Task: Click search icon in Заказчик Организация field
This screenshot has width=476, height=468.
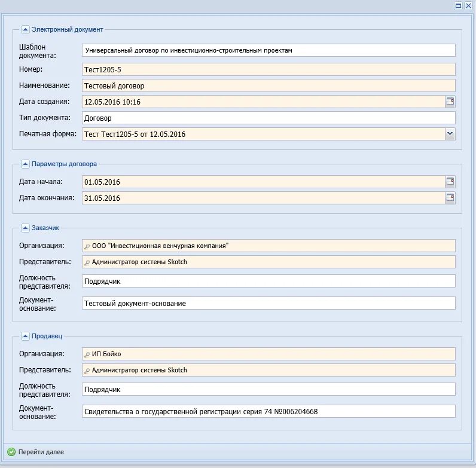Action: point(87,246)
